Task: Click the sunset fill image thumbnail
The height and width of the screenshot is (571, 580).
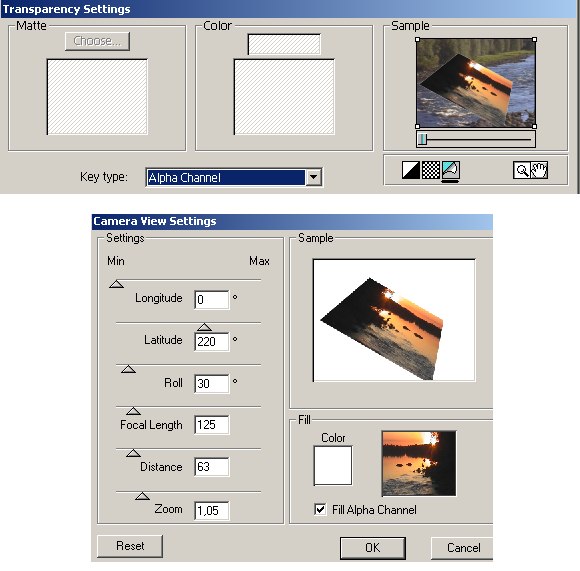Action: click(x=419, y=463)
